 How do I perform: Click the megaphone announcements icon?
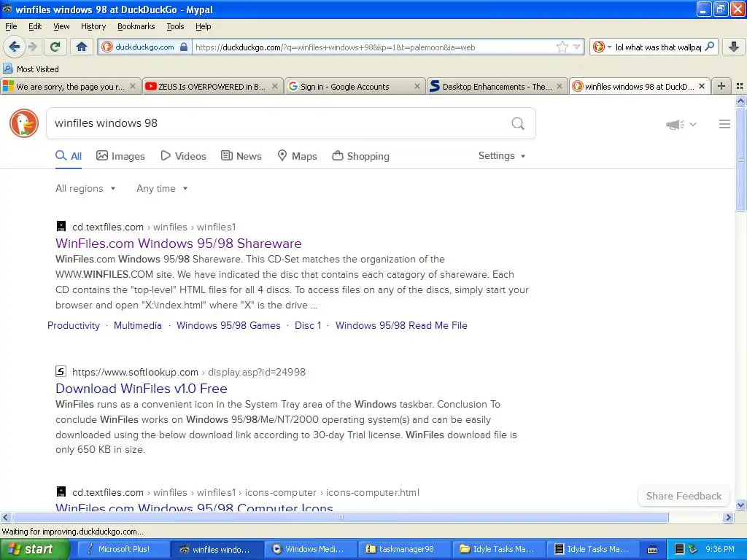[x=675, y=124]
